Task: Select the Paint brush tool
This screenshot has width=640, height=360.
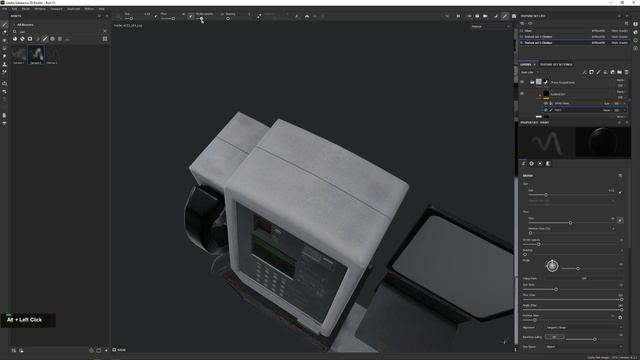Action: pyautogui.click(x=4, y=24)
